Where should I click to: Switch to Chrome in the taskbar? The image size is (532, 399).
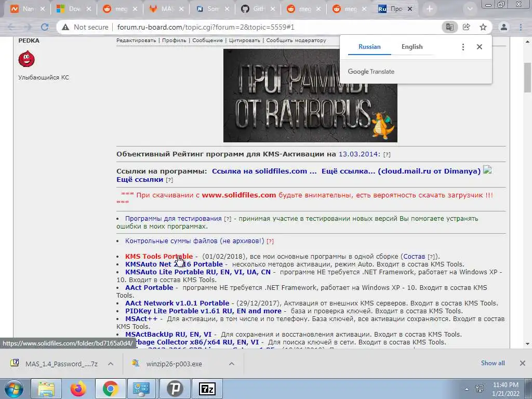point(110,389)
